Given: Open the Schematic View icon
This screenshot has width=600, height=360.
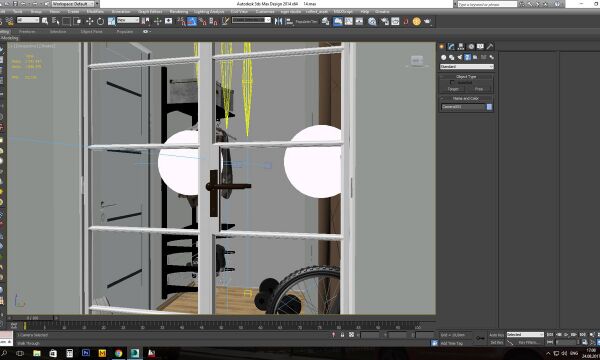Looking at the screenshot, I should click(359, 21).
